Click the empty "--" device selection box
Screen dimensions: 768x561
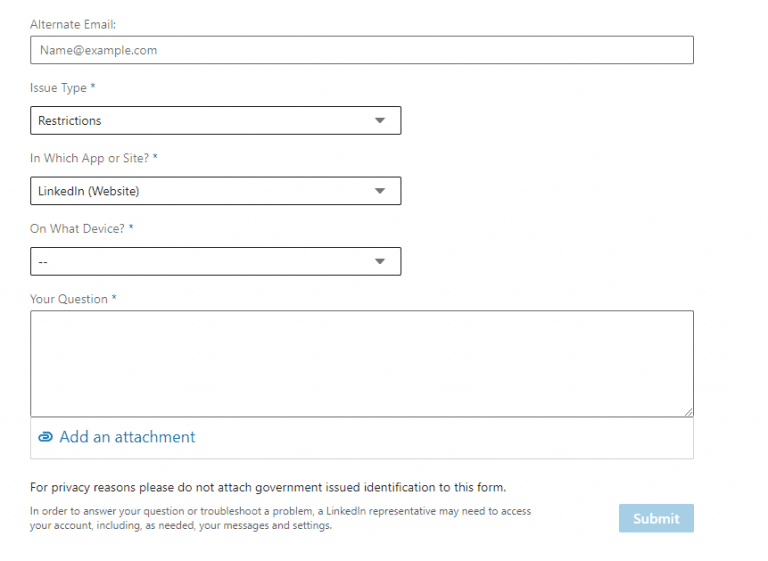coord(200,261)
